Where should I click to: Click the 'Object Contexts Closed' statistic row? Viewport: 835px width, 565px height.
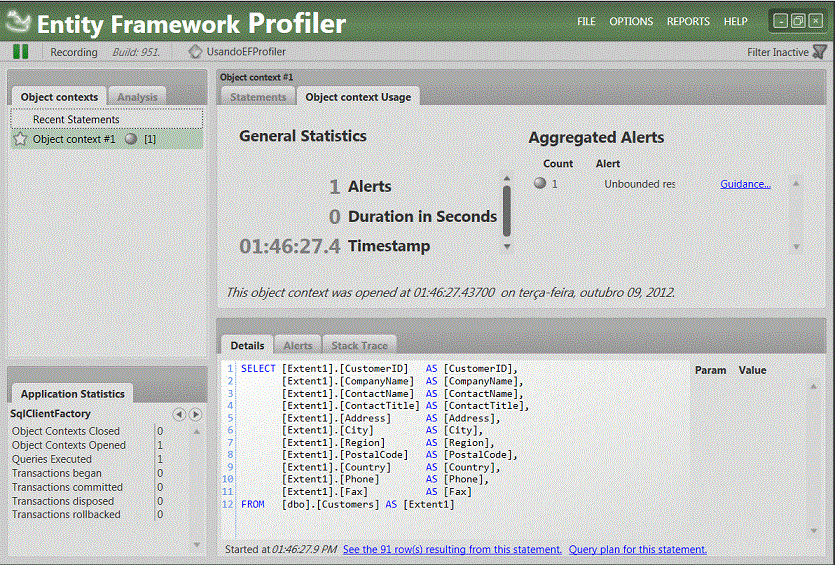coord(87,431)
